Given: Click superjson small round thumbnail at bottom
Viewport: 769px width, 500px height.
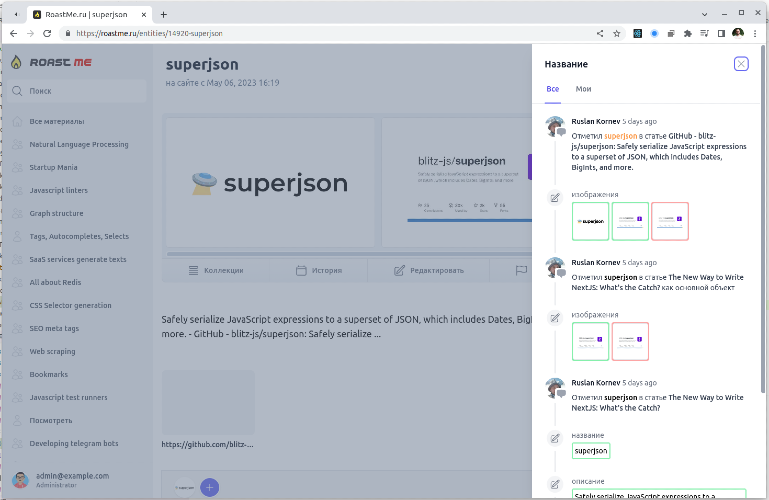Looking at the screenshot, I should point(184,487).
